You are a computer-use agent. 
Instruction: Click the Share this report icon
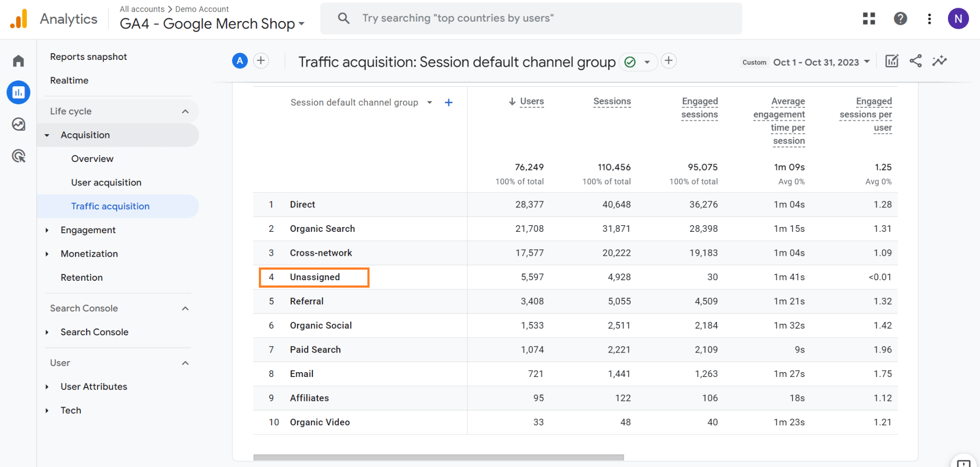tap(915, 61)
